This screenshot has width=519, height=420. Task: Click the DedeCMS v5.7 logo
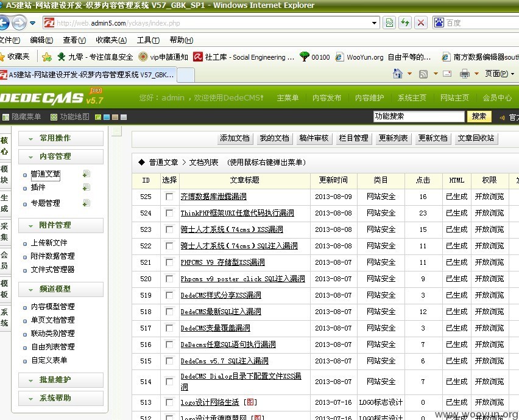click(x=52, y=97)
